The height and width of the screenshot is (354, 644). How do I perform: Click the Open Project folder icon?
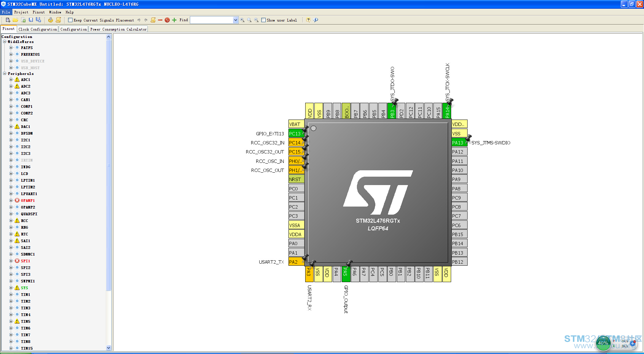pos(15,20)
